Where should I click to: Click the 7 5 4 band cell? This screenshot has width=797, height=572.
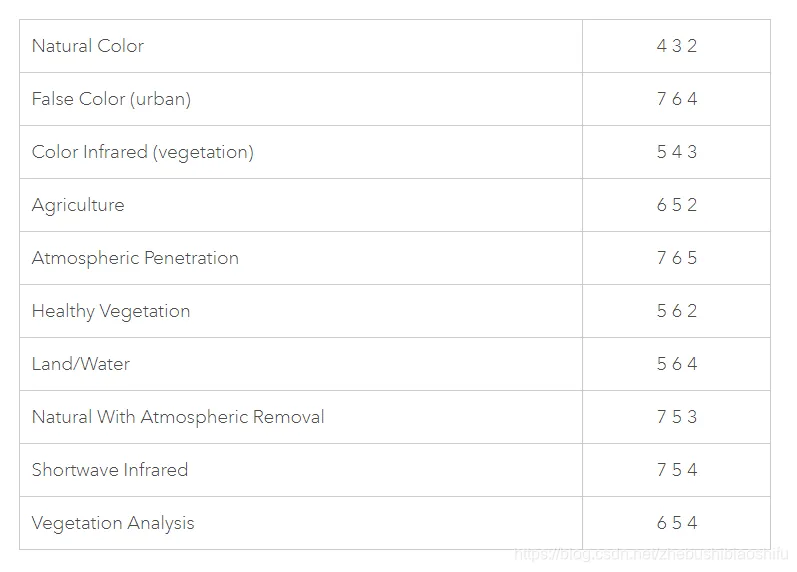(677, 470)
